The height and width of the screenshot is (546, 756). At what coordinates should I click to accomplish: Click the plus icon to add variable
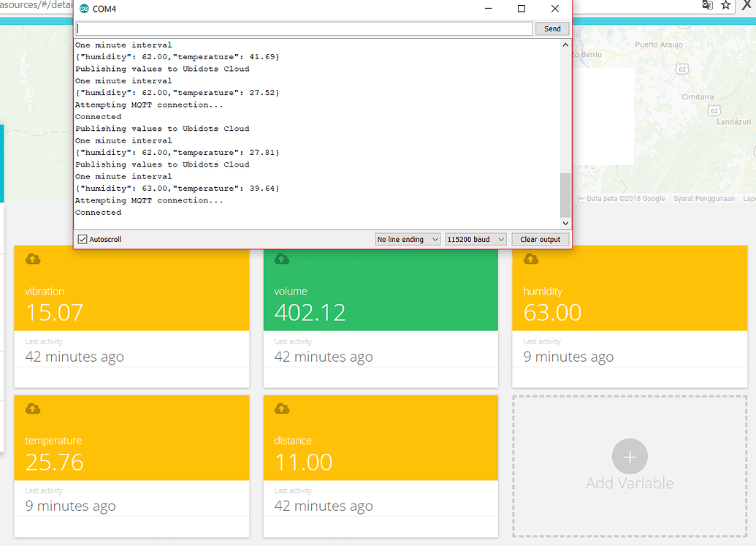click(x=630, y=456)
